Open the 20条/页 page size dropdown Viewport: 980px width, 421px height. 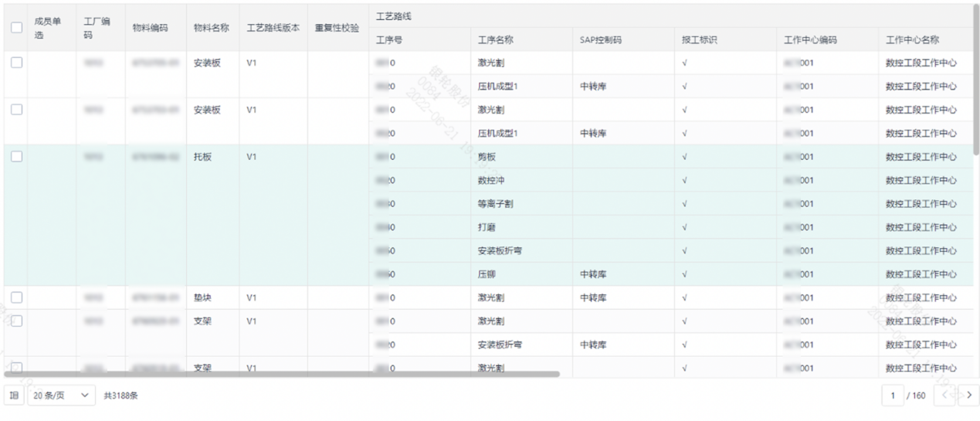(61, 396)
